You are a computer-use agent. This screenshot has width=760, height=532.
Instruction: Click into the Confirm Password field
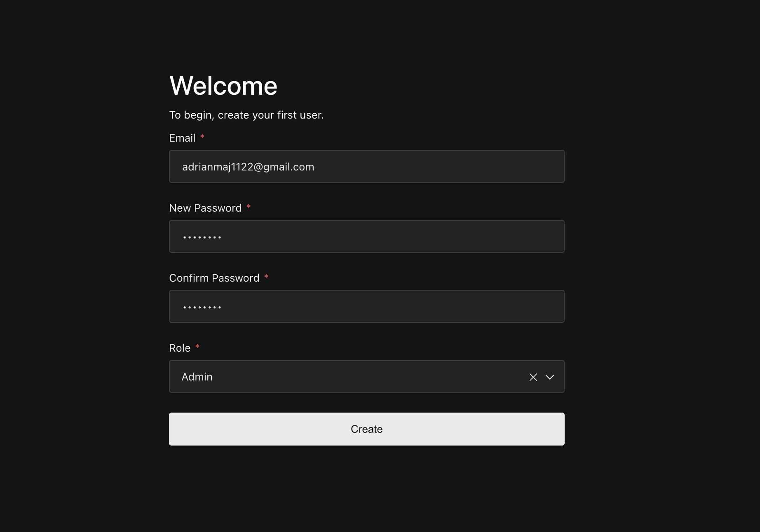click(x=366, y=306)
